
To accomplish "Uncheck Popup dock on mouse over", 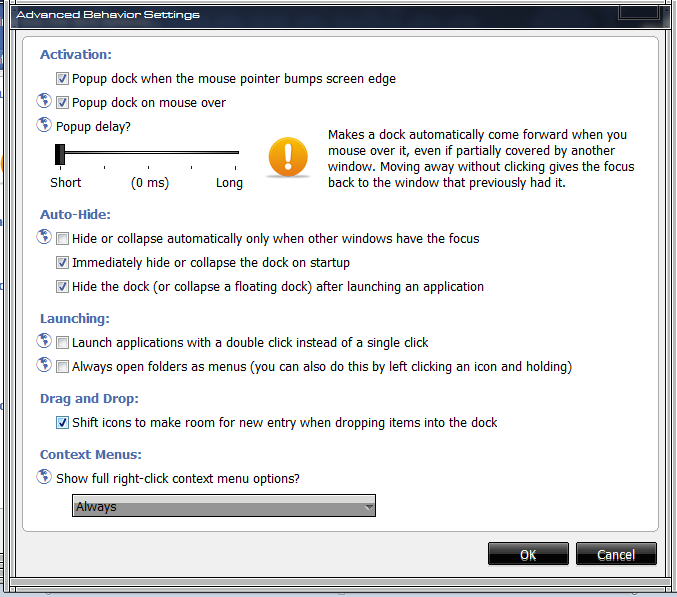I will click(x=63, y=102).
